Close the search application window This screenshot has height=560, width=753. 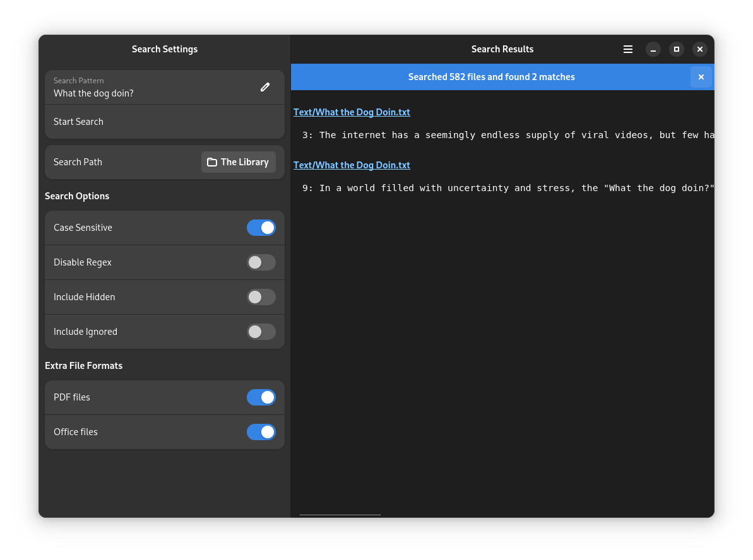[x=700, y=49]
